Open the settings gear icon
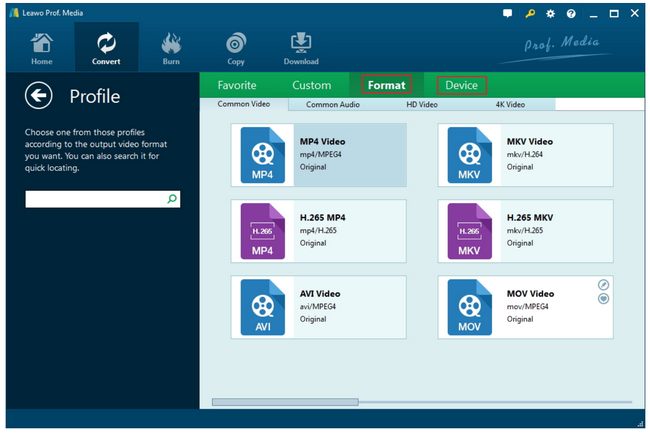 tap(550, 15)
